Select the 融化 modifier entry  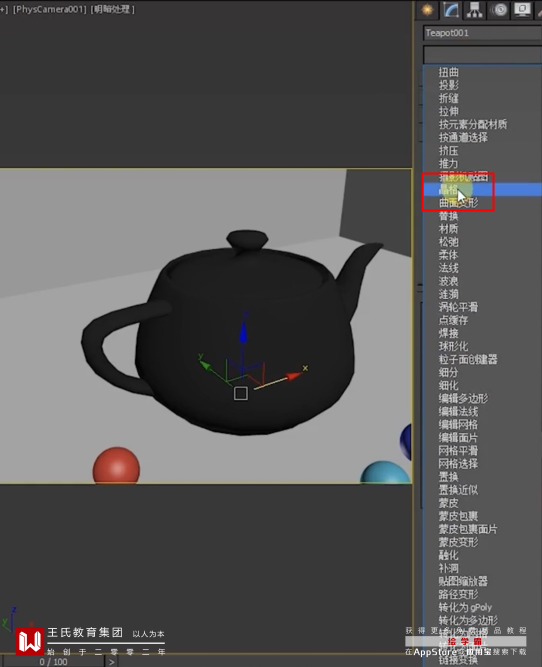[x=448, y=555]
